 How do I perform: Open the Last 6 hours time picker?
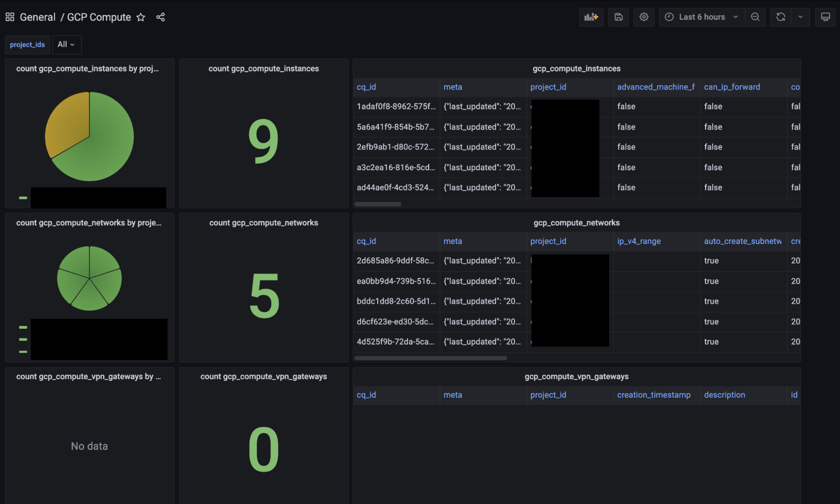pyautogui.click(x=701, y=17)
